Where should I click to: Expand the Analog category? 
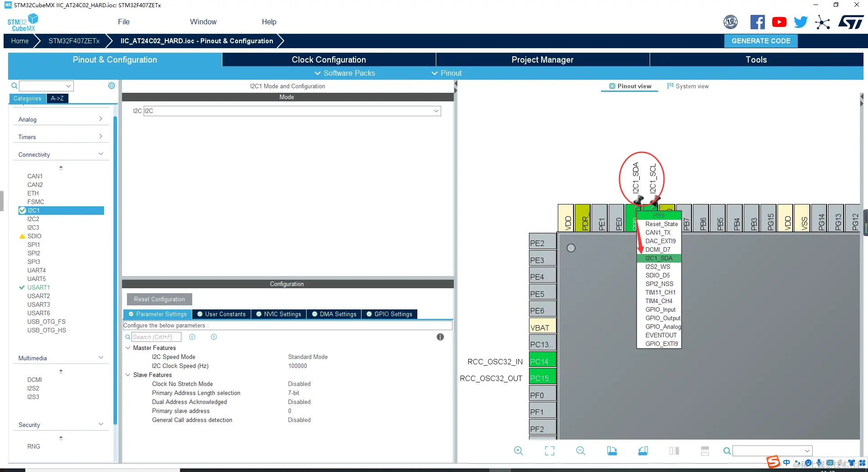coord(100,119)
